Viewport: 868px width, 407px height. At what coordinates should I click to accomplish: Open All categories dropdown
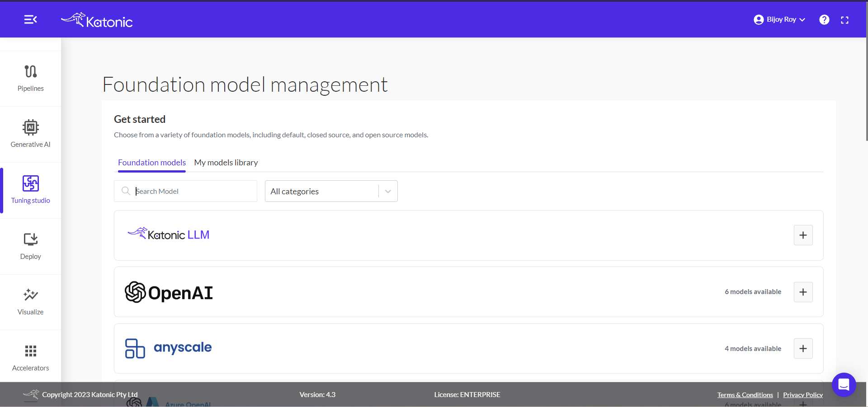331,191
